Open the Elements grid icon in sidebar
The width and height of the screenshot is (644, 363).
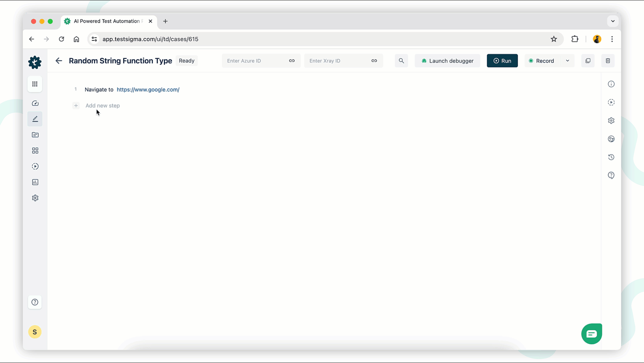tap(35, 151)
